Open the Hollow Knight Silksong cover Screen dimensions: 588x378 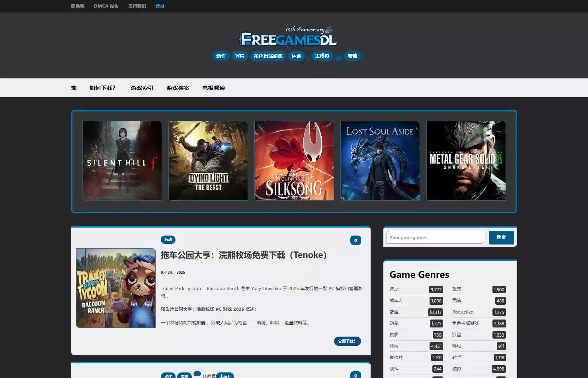294,161
